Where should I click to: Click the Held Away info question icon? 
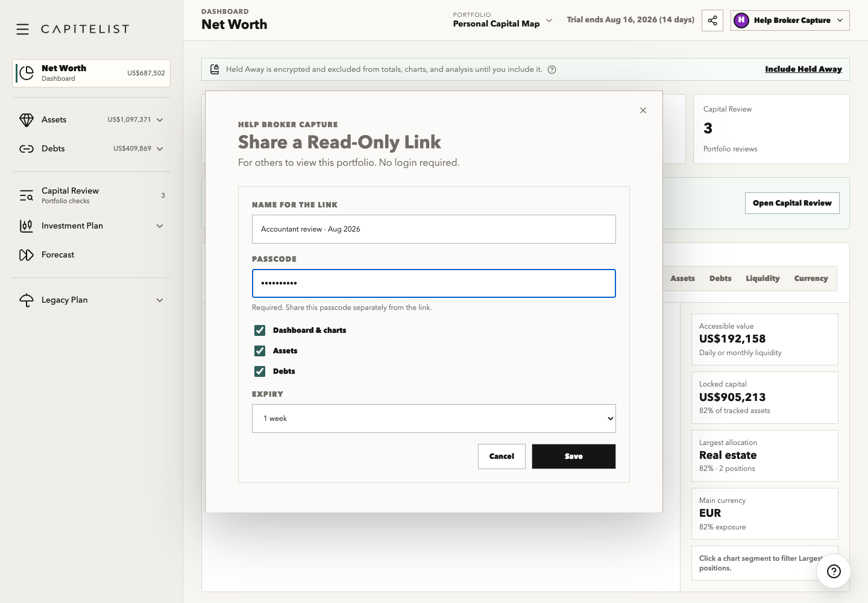[x=552, y=69]
